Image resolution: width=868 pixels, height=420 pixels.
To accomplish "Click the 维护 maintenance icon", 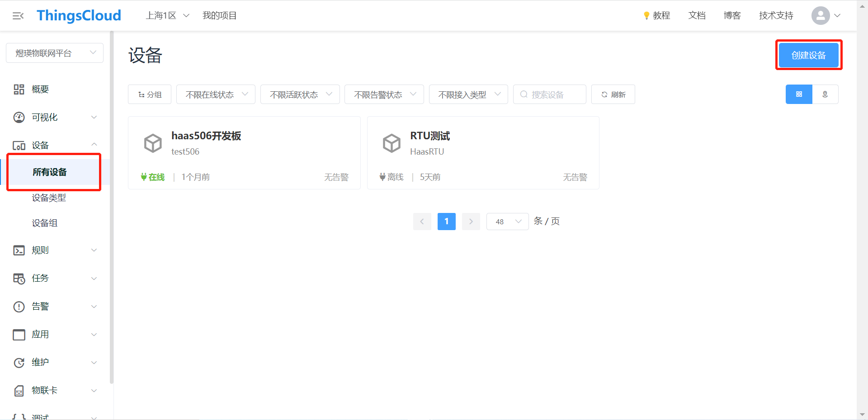I will pos(19,363).
